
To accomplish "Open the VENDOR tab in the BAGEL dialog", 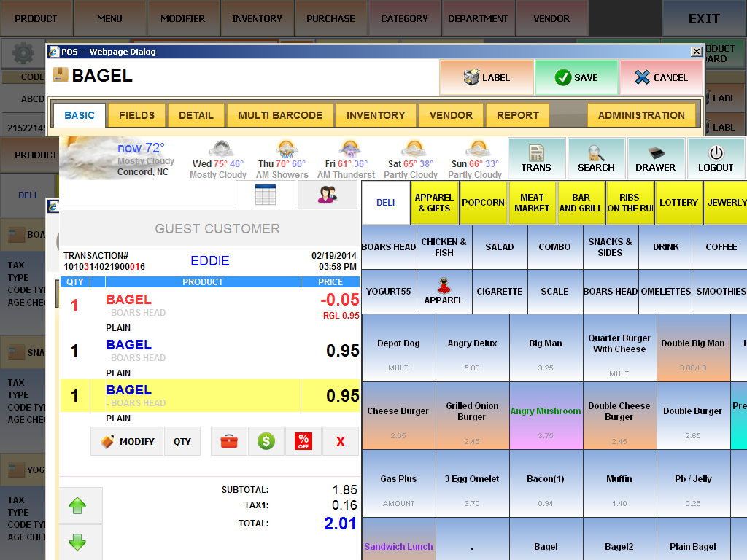I will [451, 115].
